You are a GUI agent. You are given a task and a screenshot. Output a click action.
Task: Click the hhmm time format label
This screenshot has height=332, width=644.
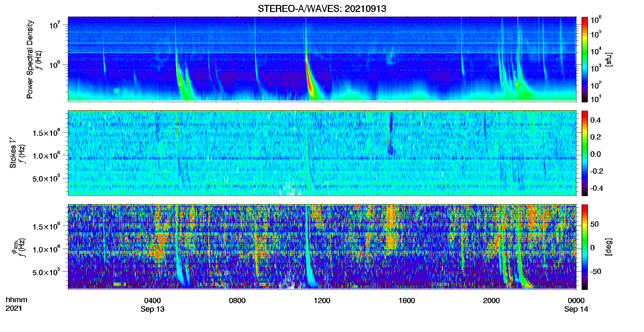(x=17, y=300)
